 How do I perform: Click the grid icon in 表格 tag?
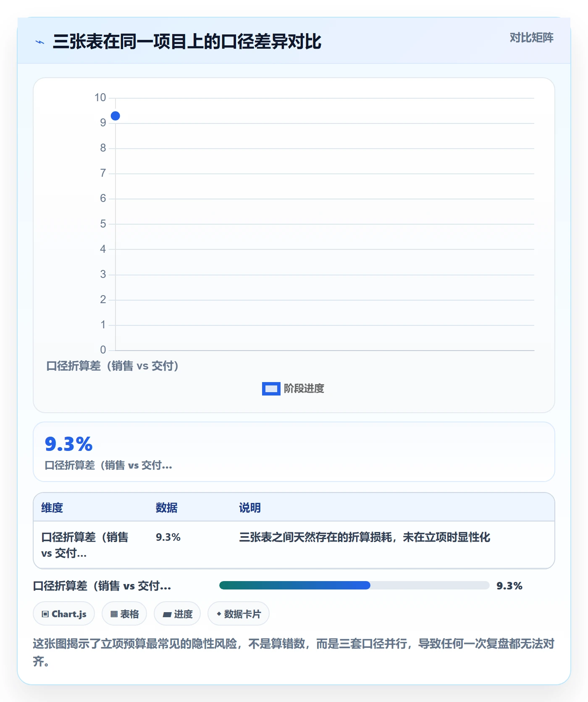coord(114,614)
